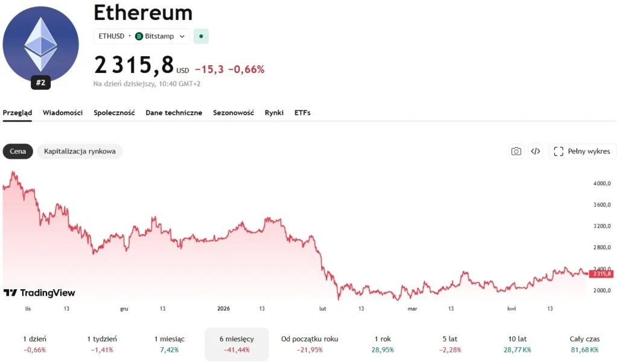Open the Pełny wykres full chart
The image size is (618, 364).
(582, 152)
